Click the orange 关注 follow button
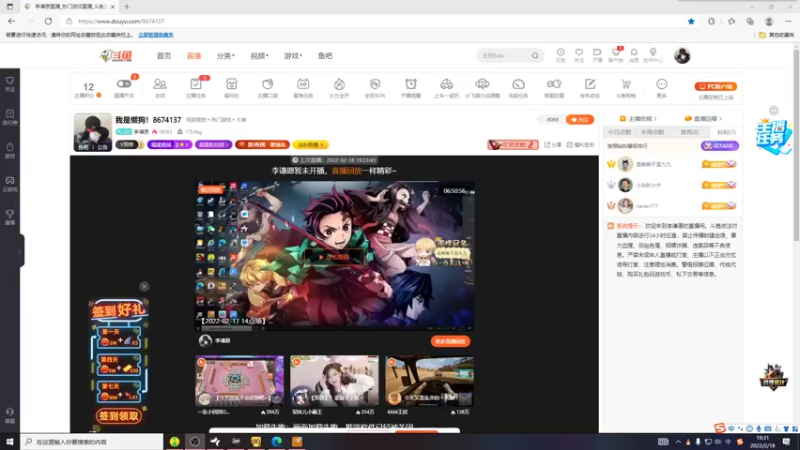This screenshot has width=800, height=450. (x=579, y=119)
